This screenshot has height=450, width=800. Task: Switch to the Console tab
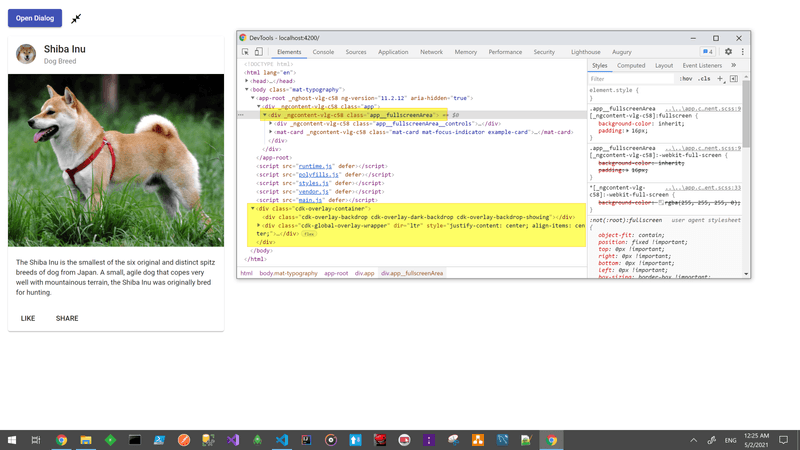tap(323, 52)
